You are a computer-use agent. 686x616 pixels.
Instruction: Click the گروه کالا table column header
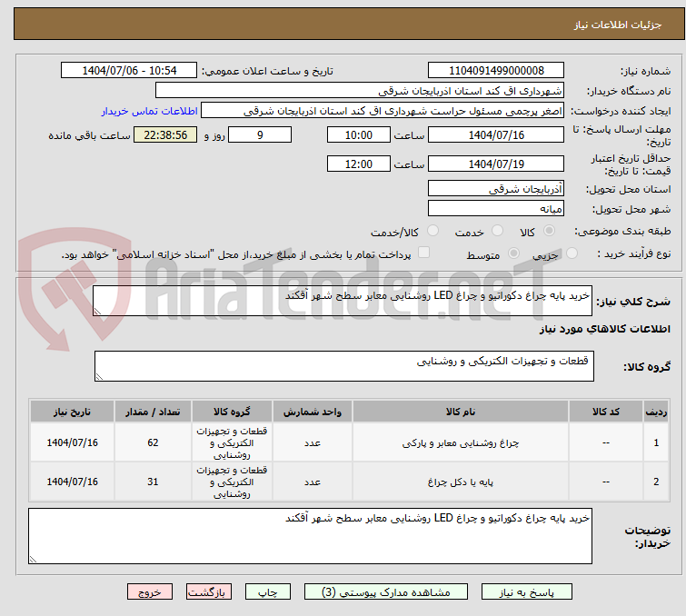[x=232, y=412]
